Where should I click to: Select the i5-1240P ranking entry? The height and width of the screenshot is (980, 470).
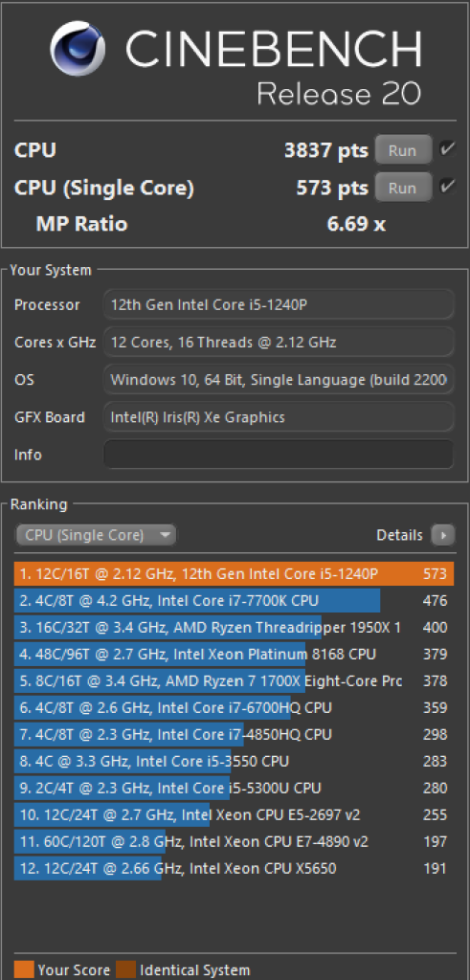234,574
